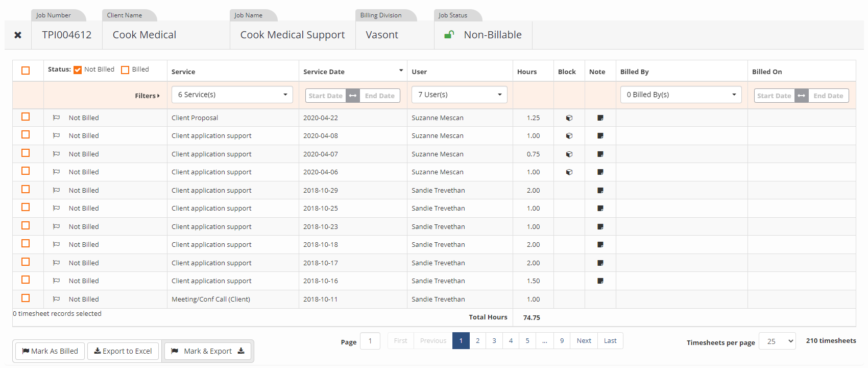Click the Service Date sort arrow
The image size is (868, 368).
tap(401, 71)
